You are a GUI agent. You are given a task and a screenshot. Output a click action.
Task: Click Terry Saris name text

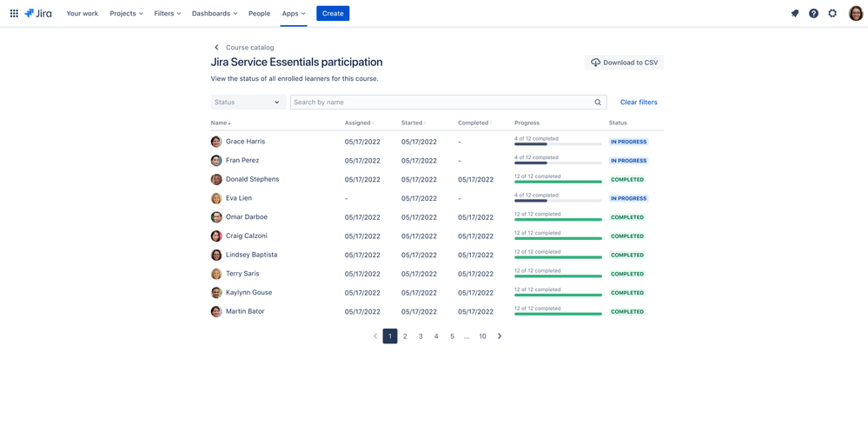(x=242, y=274)
